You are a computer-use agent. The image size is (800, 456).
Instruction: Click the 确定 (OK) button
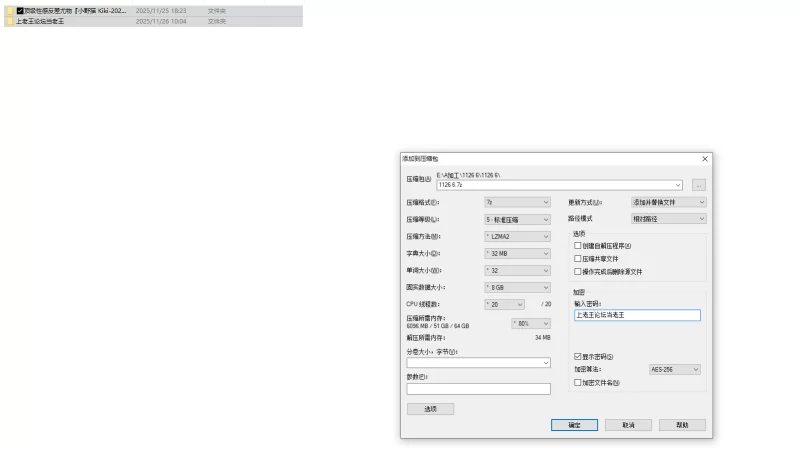(574, 425)
